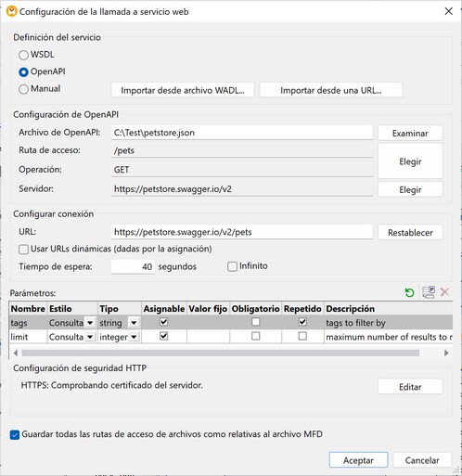The height and width of the screenshot is (476, 462).
Task: Open Tipo dropdown for tags row
Action: pyautogui.click(x=134, y=323)
